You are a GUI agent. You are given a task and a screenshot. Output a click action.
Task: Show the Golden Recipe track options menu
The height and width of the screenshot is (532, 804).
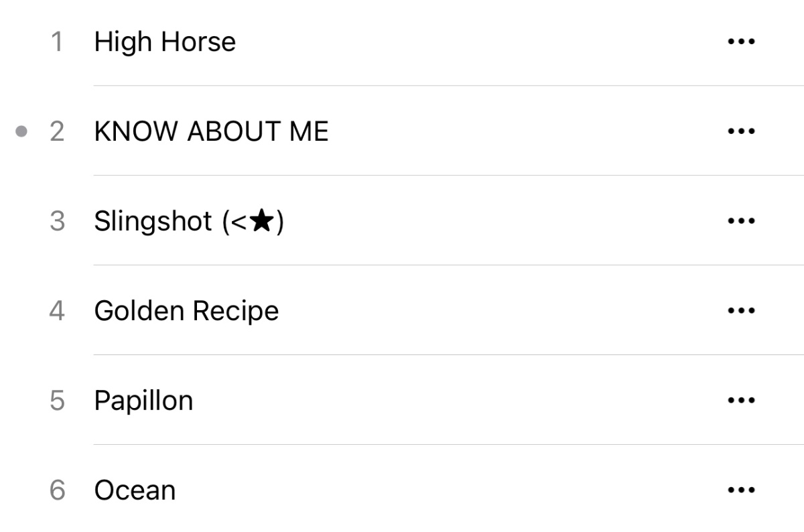pos(741,311)
